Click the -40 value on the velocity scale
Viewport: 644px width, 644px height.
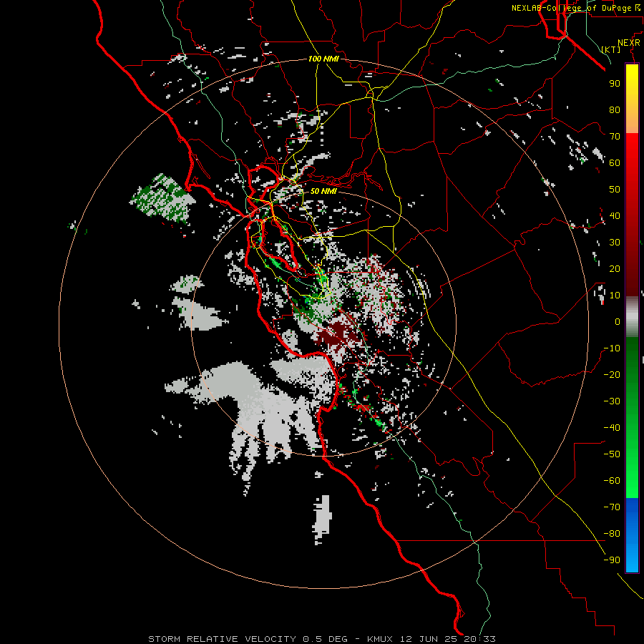(612, 428)
